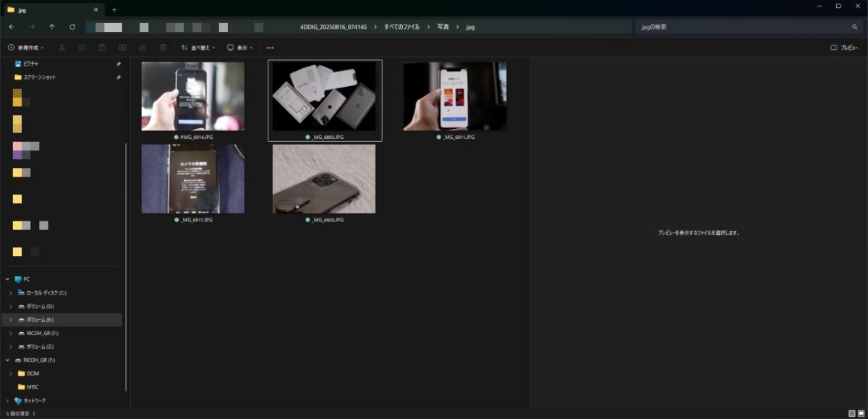Expand ボリューム (E:) chevron

point(10,319)
